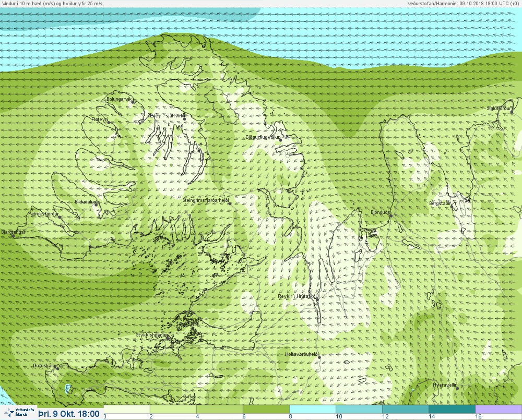Click the Þri. 9 Okt. 18:00 timestamp
The height and width of the screenshot is (420, 522).
[x=69, y=414]
